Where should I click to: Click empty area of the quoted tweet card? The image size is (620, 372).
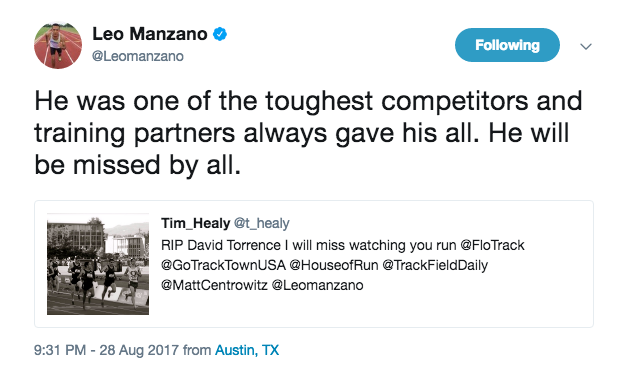[467, 308]
